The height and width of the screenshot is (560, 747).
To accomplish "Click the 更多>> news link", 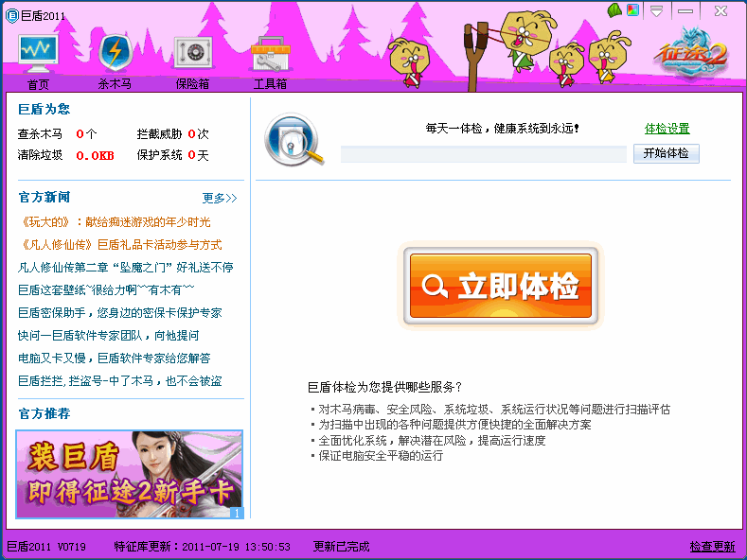I will coord(219,198).
